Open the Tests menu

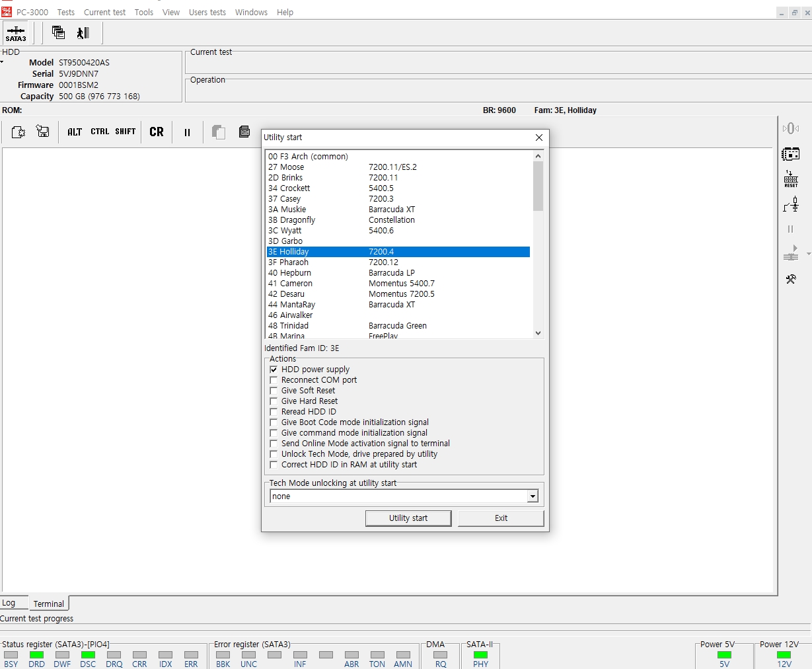click(x=65, y=12)
